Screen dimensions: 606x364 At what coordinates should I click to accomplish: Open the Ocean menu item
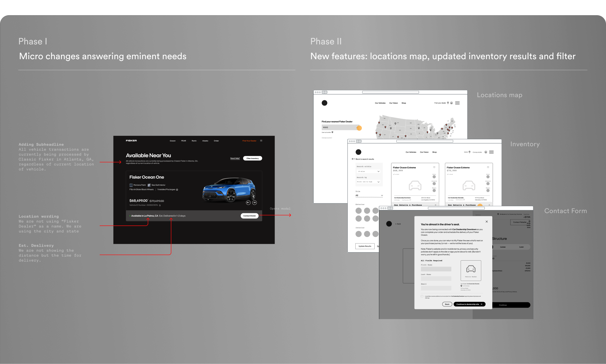click(173, 141)
